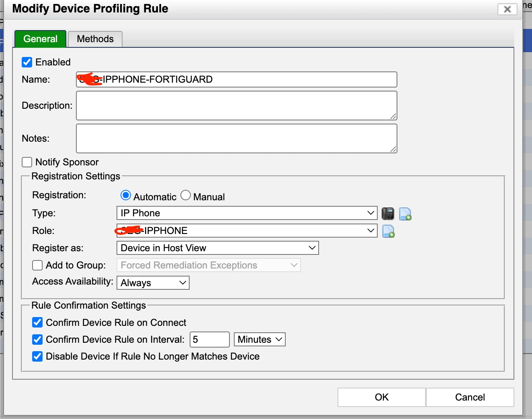Click into the Description text area
Screen dimensions: 532x419
[237, 106]
